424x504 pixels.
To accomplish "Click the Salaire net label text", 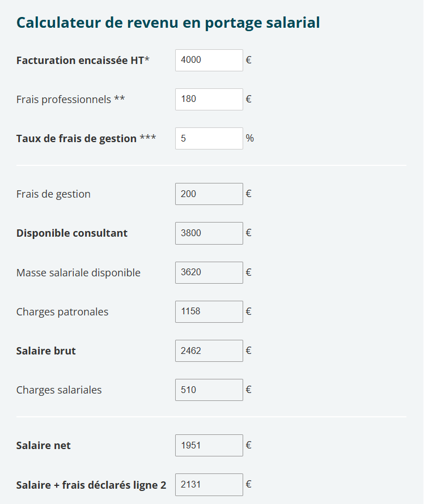I will coord(43,445).
